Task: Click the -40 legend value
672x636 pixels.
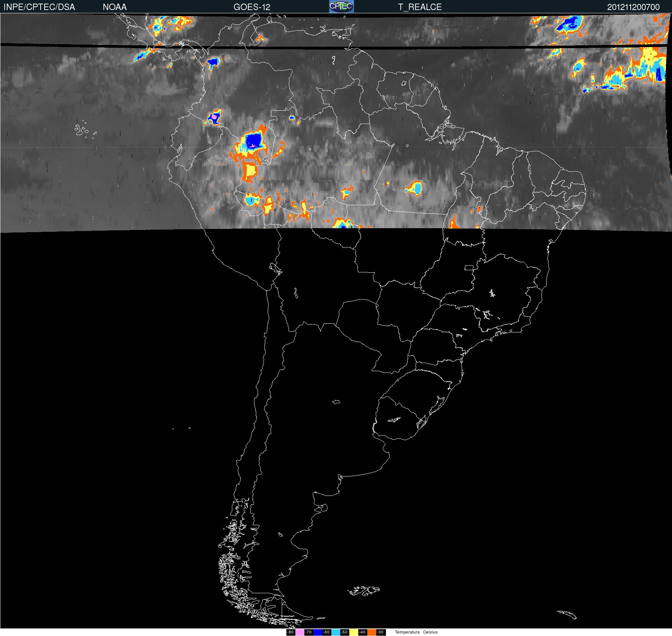Action: [362, 632]
